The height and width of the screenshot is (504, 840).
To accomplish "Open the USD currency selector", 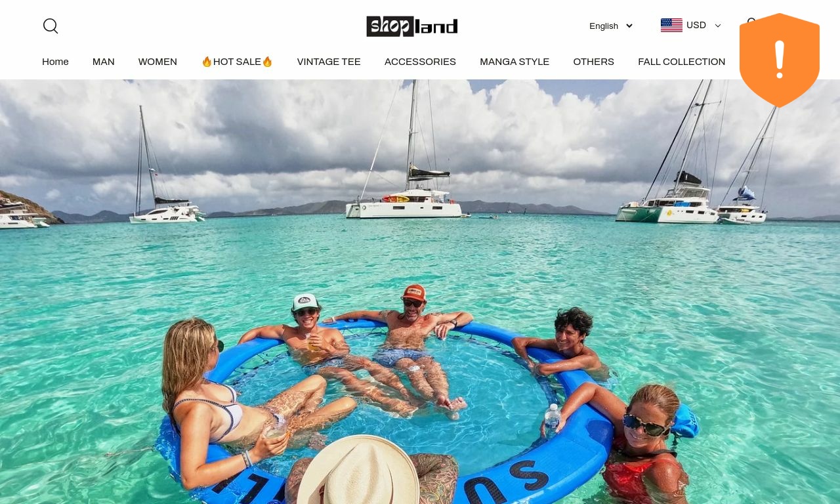I will [691, 26].
